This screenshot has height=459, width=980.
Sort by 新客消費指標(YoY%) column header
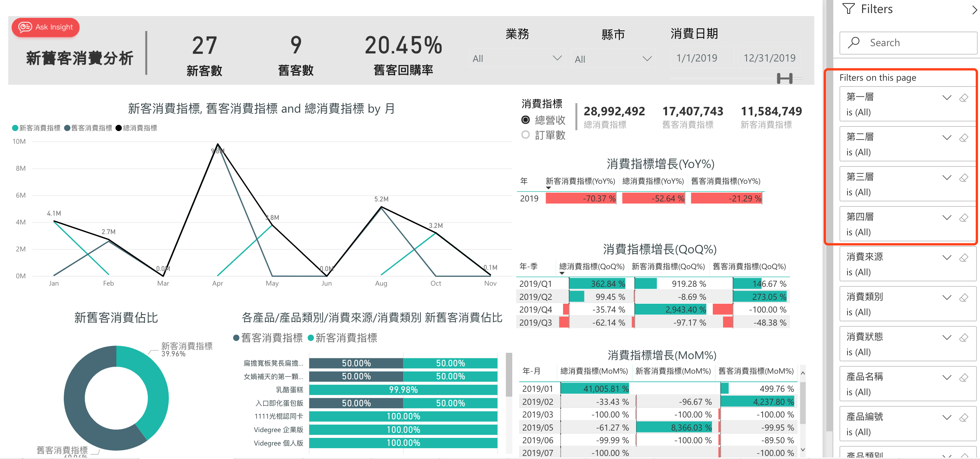coord(580,181)
